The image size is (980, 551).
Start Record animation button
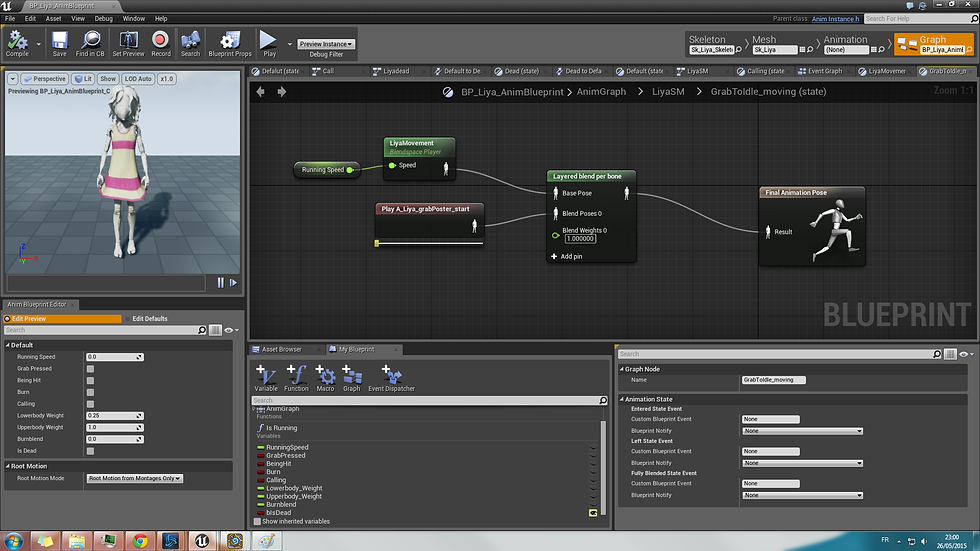tap(161, 44)
